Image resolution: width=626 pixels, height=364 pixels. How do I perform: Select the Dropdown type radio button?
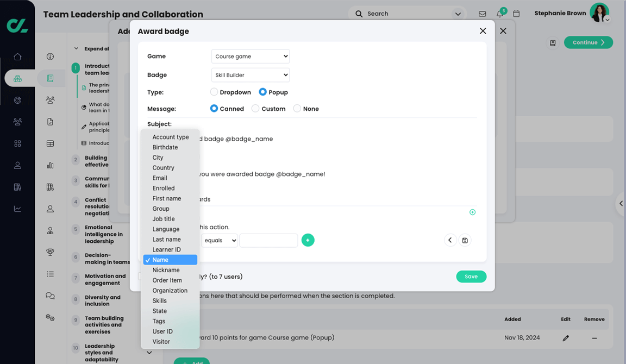pos(214,92)
